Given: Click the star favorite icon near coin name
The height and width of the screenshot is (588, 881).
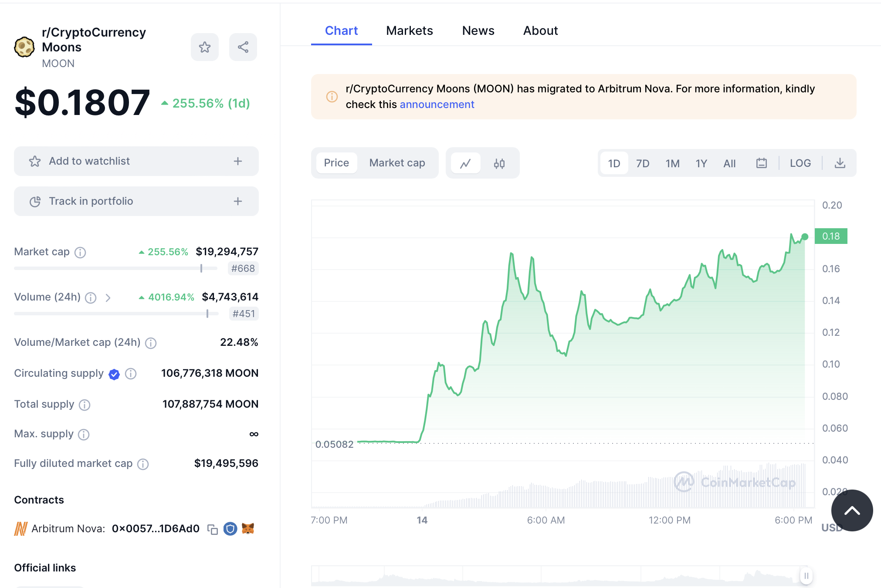Looking at the screenshot, I should [x=204, y=47].
